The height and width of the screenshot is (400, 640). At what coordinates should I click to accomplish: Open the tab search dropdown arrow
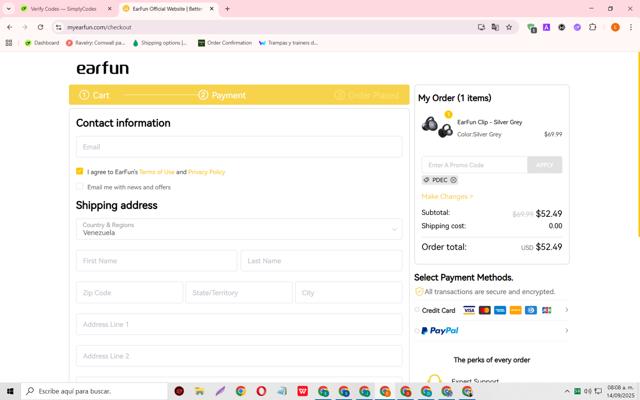pos(9,9)
